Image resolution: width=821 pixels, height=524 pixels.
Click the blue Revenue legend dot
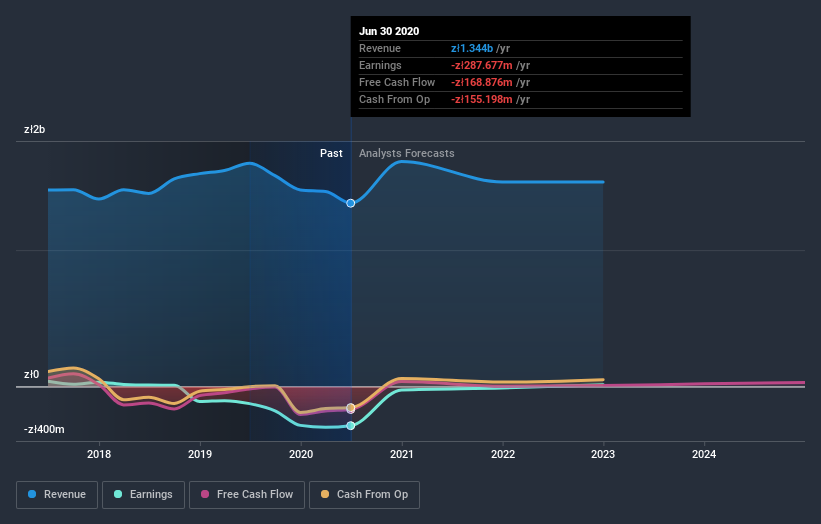pos(32,494)
